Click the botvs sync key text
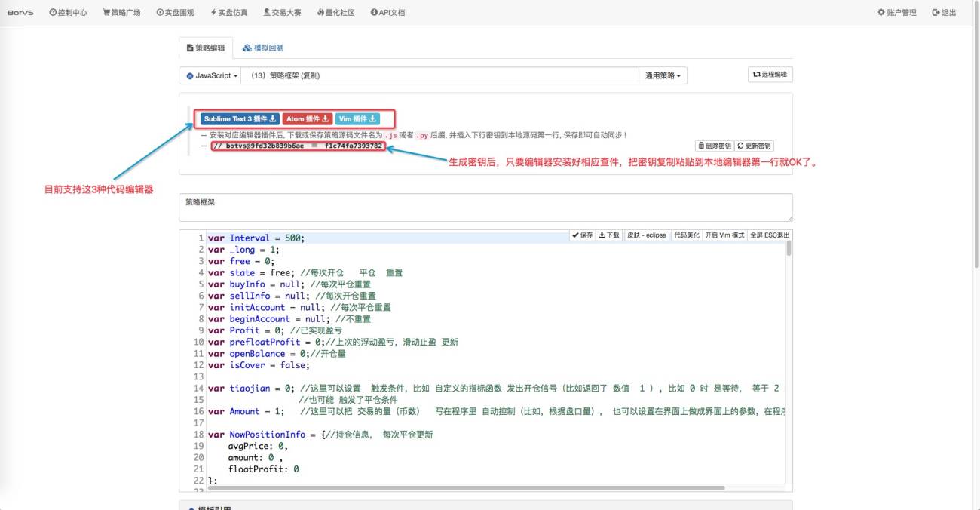980x510 pixels. [298, 146]
